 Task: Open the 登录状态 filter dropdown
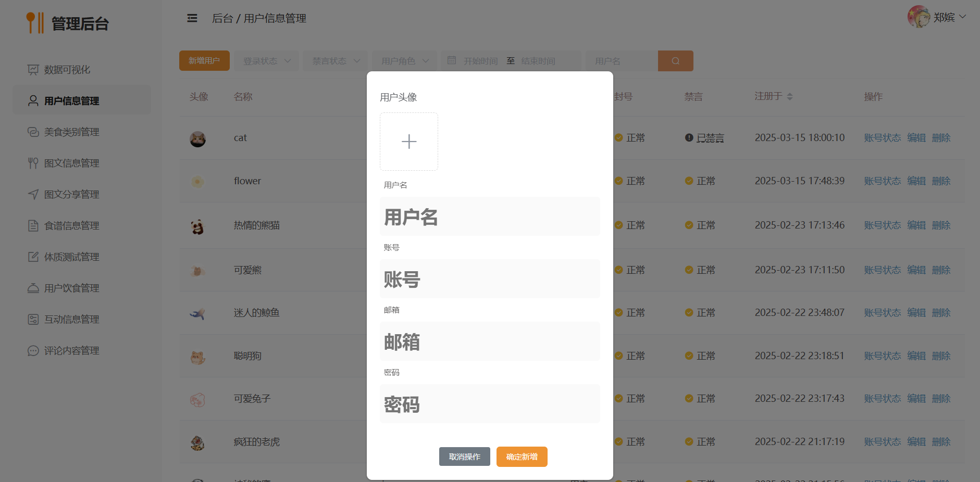tap(266, 61)
